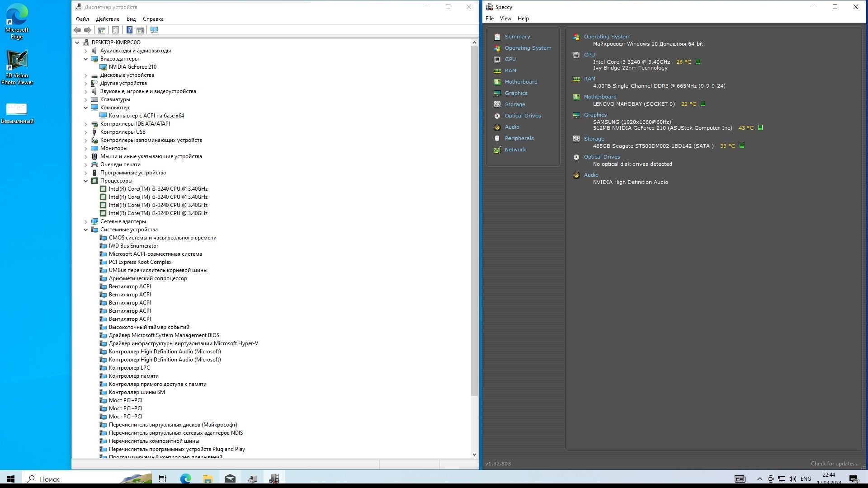Open Optical Drives section in Speccy sidebar
868x488 pixels.
(523, 116)
